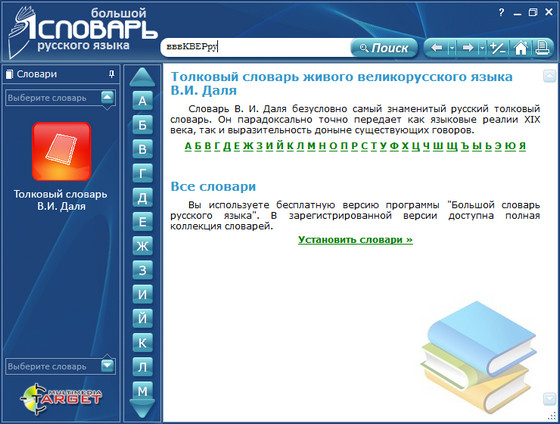Select letter Е in alphabet sidebar
560x424 pixels.
pyautogui.click(x=142, y=222)
